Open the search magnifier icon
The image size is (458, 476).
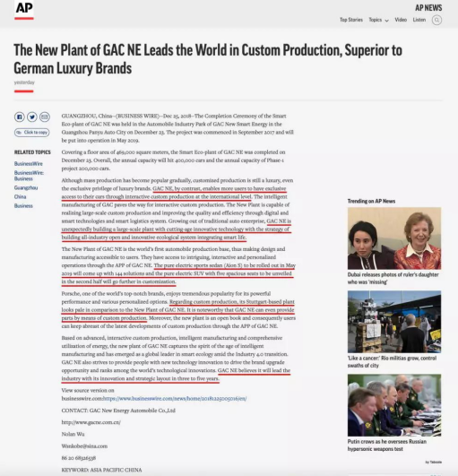point(436,20)
